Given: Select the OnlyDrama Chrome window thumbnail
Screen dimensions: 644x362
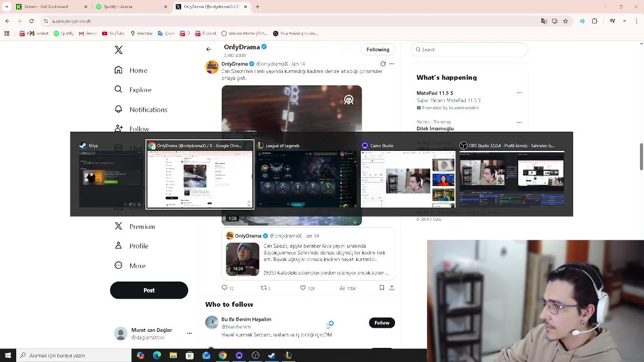Looking at the screenshot, I should click(x=200, y=174).
